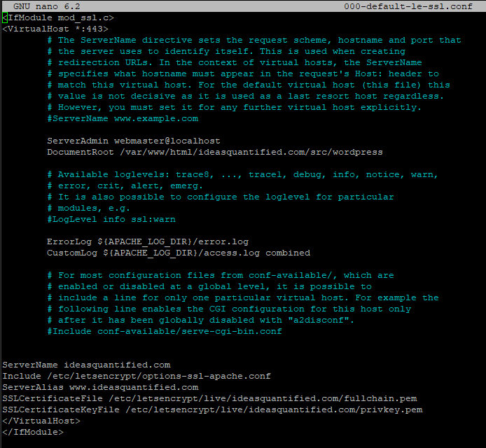Viewport: 486px width, 448px height.
Task: Click the #Include conf-available/serve-cgi-bin.conf line
Action: [165, 331]
